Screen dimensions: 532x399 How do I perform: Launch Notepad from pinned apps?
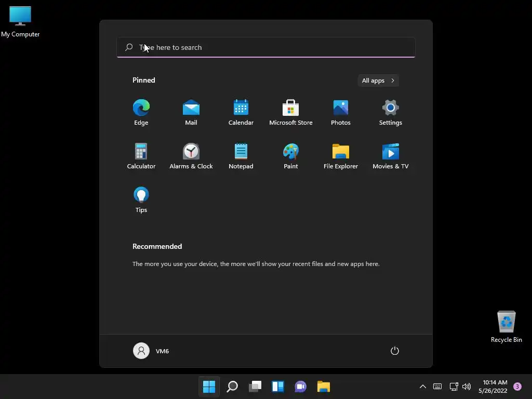241,156
